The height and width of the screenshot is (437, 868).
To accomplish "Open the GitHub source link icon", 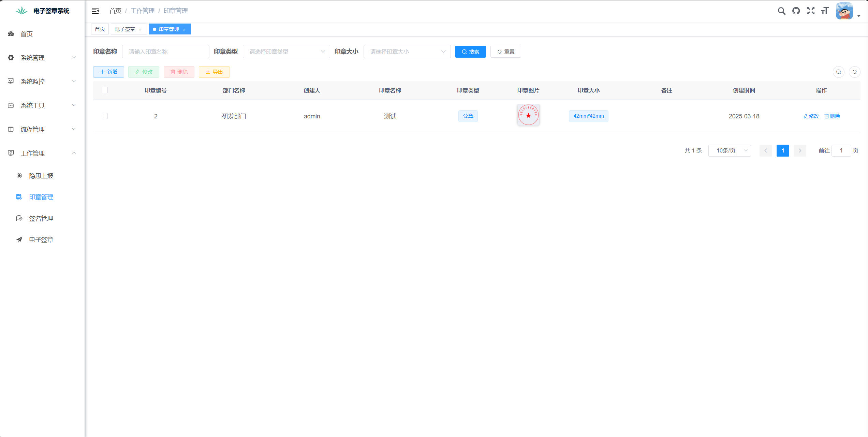I will (796, 11).
